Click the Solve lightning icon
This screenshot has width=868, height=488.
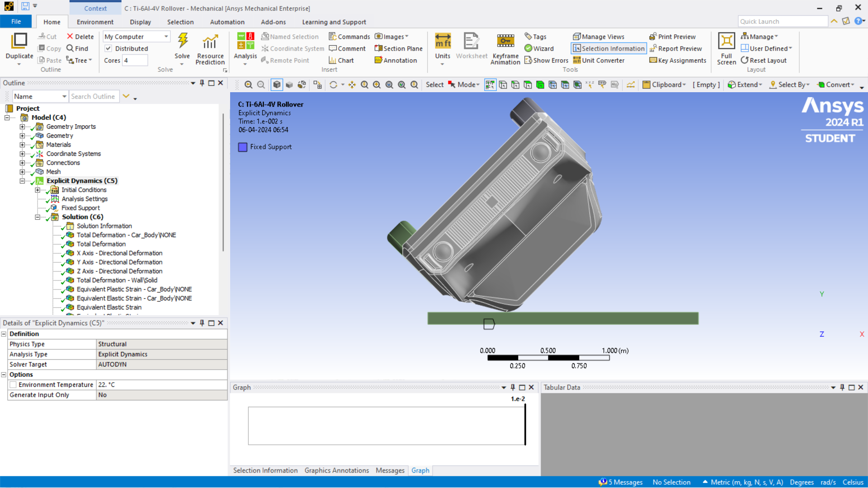[182, 41]
